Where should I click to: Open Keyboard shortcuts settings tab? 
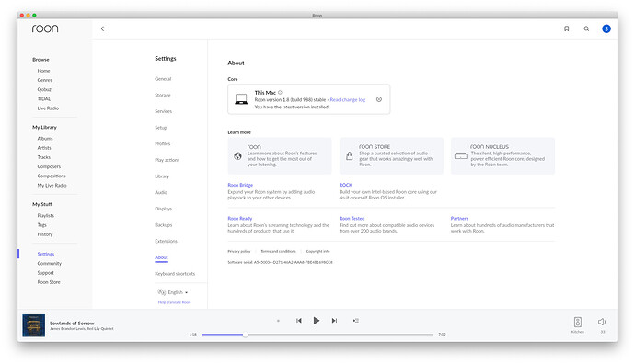pos(175,274)
